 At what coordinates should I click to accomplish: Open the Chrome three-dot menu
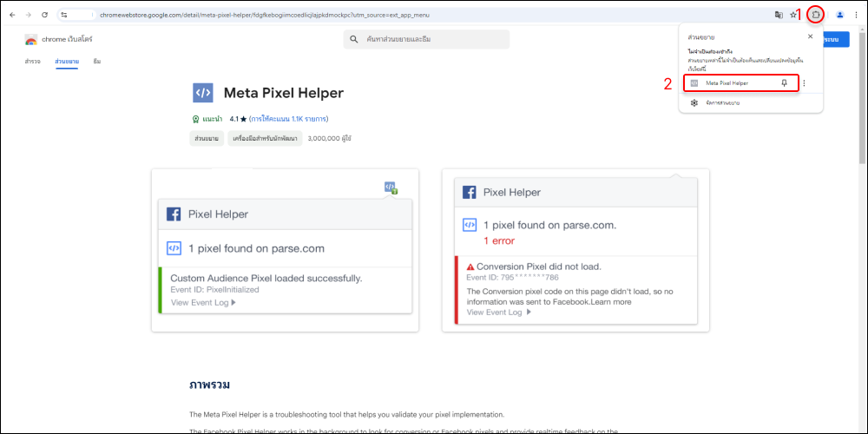[x=857, y=15]
